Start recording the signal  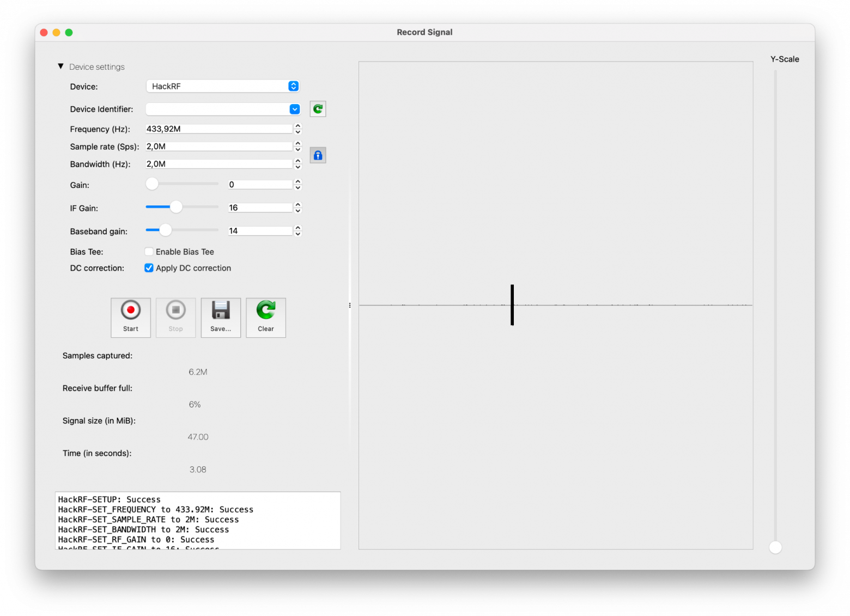click(131, 318)
